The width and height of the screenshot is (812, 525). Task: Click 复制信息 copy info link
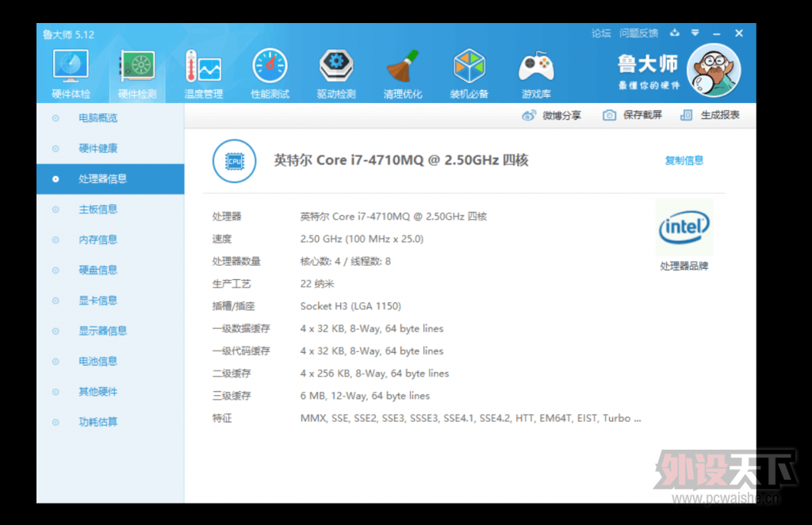[x=684, y=160]
